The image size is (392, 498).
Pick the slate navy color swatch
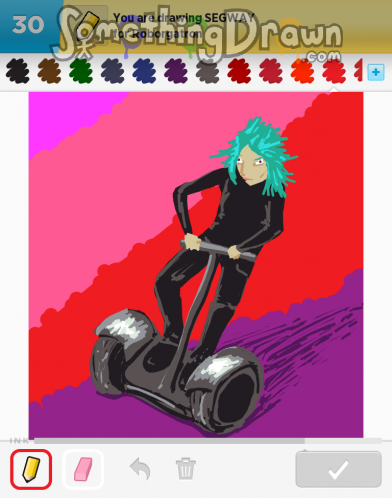click(113, 71)
